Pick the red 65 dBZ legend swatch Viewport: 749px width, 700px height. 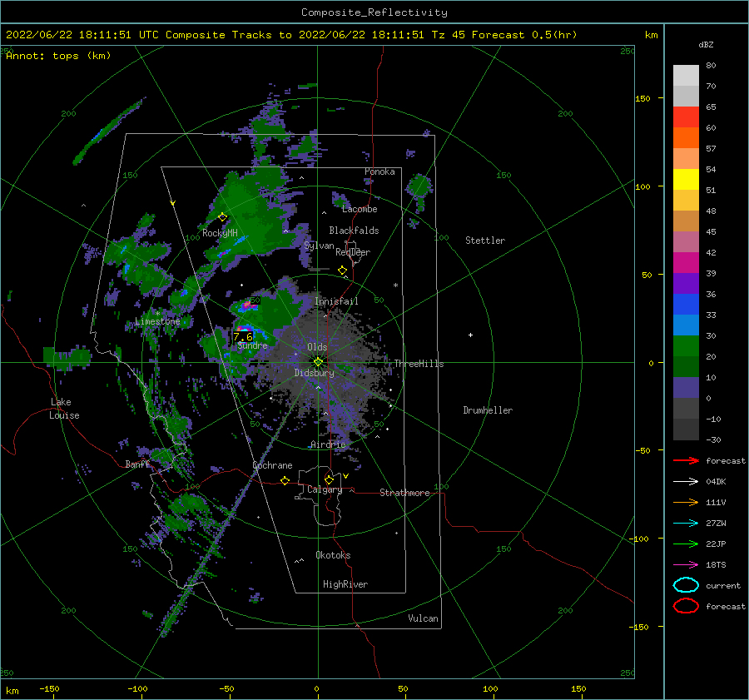tap(686, 117)
